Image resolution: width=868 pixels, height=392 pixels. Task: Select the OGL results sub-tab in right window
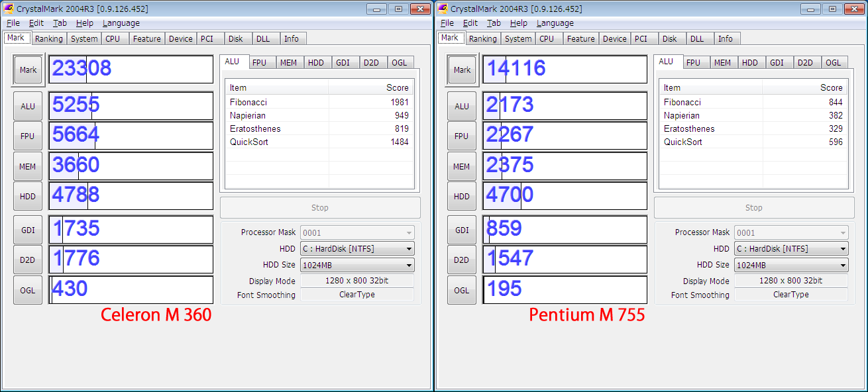(834, 63)
